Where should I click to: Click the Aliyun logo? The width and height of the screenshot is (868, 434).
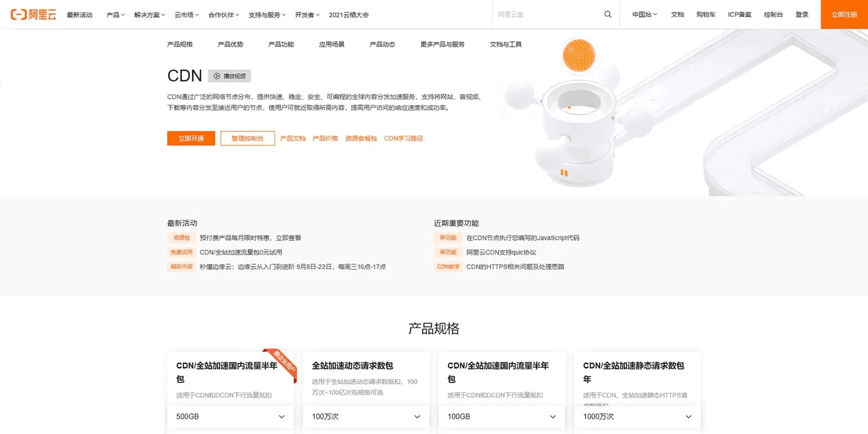click(33, 15)
